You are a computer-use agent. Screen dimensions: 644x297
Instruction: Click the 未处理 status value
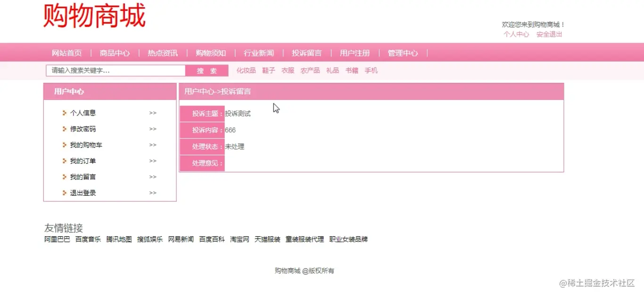(235, 147)
